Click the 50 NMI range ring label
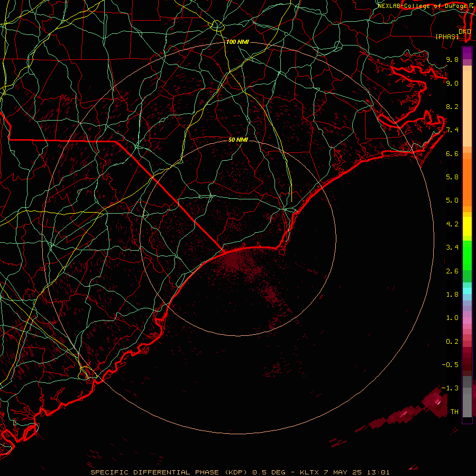 (238, 140)
